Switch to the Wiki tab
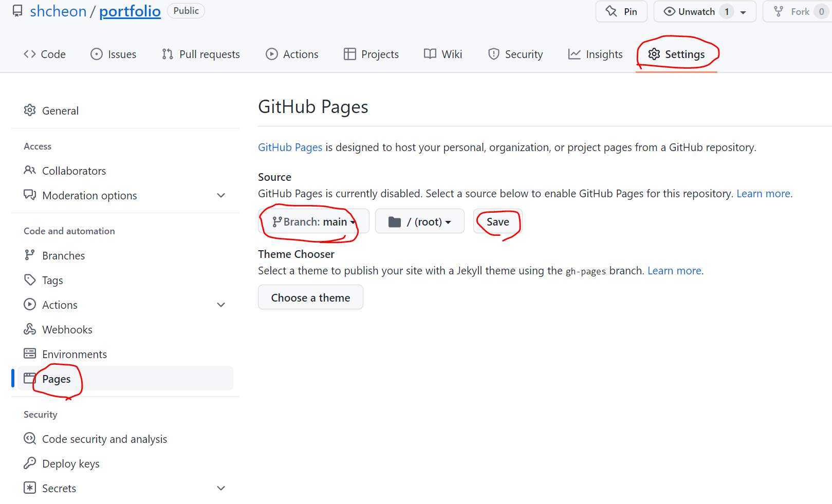 [x=443, y=54]
